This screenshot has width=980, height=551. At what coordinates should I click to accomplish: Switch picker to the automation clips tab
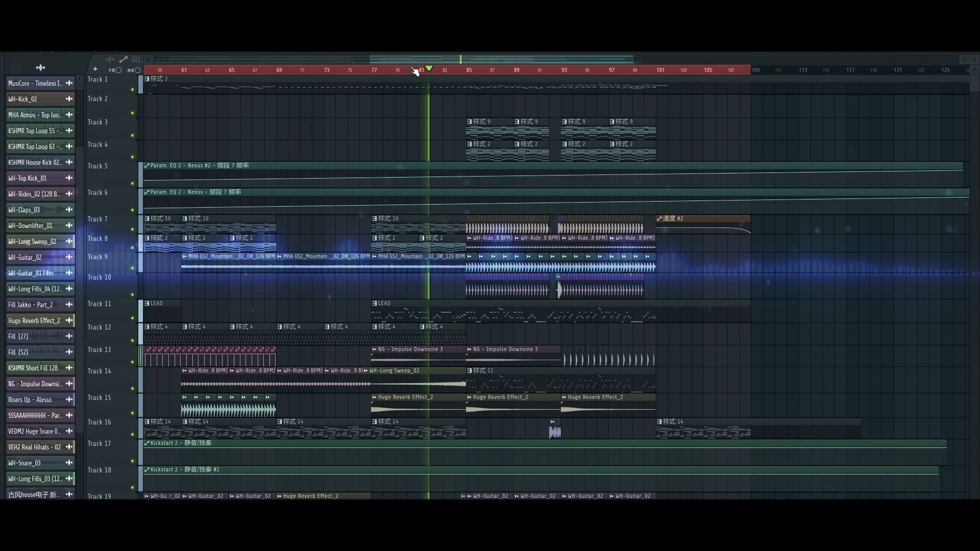[65, 67]
